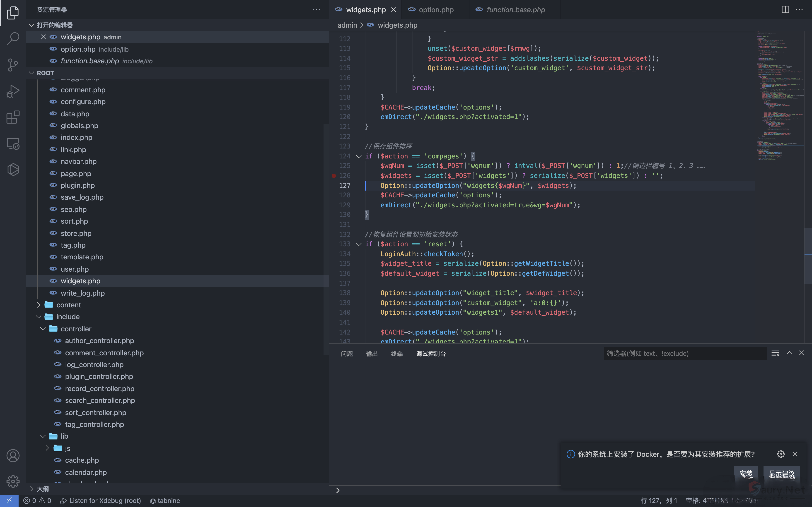Image resolution: width=812 pixels, height=507 pixels.
Task: Switch to the option.php editor tab
Action: coord(436,10)
